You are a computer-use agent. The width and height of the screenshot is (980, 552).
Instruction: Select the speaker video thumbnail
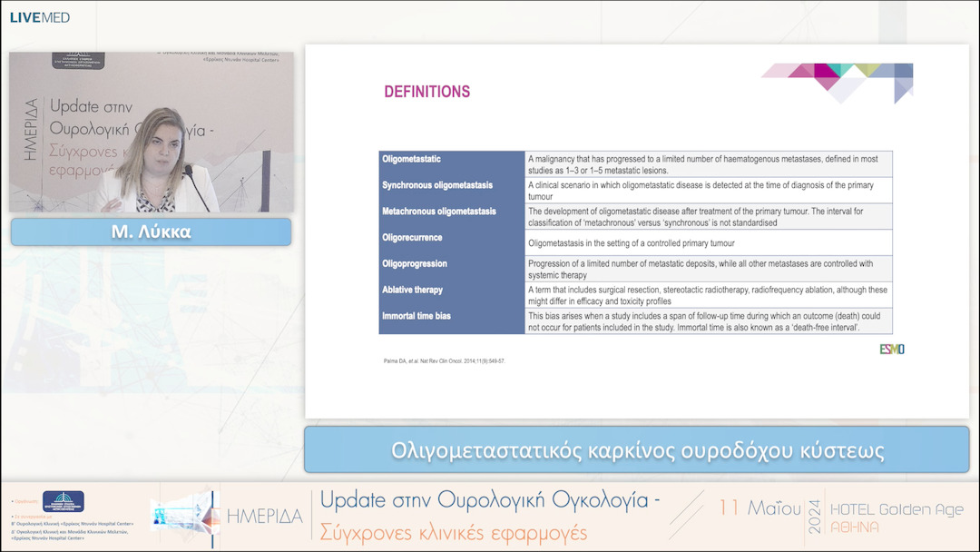pyautogui.click(x=151, y=132)
